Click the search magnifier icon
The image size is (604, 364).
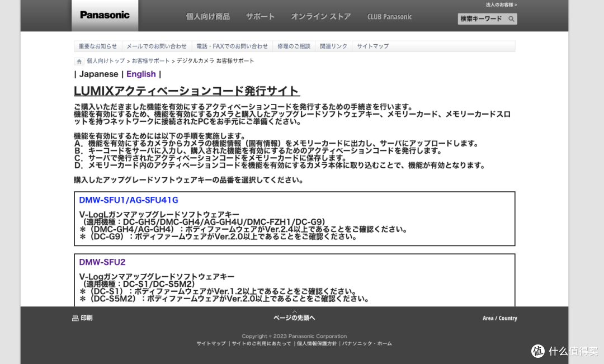coord(511,19)
